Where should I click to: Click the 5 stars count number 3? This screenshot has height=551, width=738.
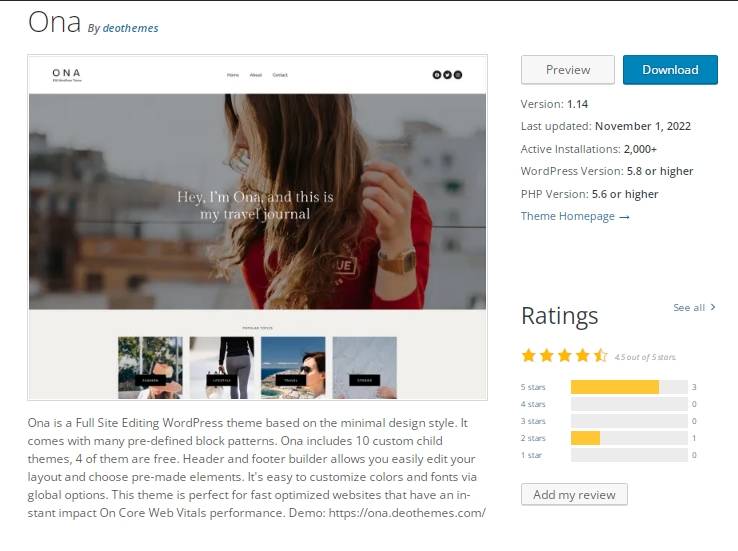694,387
